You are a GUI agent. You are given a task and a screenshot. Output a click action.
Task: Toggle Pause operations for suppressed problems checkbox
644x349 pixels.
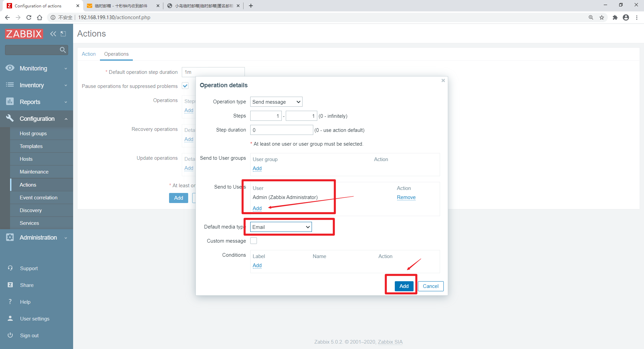(x=185, y=86)
